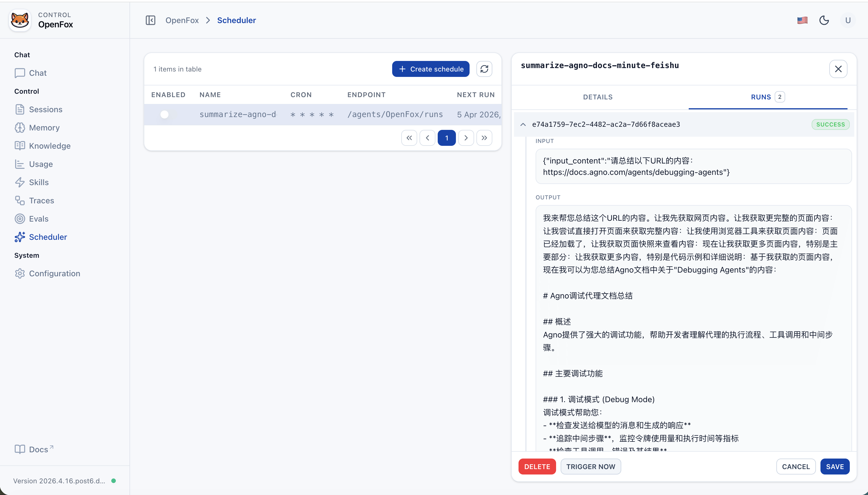Open the Sessions panel

tap(46, 109)
